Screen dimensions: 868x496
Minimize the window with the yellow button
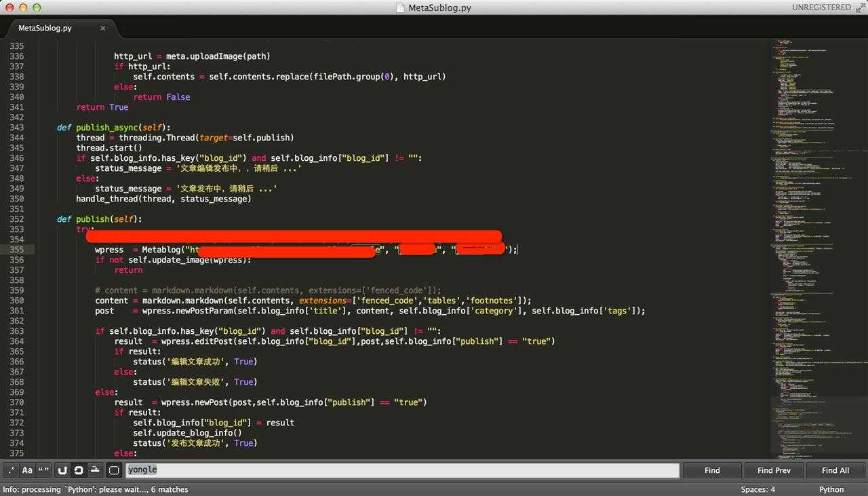click(x=23, y=7)
